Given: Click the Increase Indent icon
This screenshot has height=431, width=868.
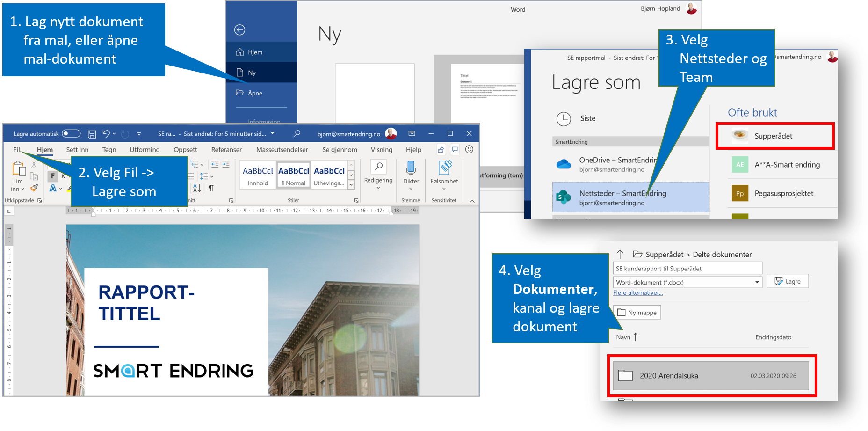Looking at the screenshot, I should click(226, 164).
